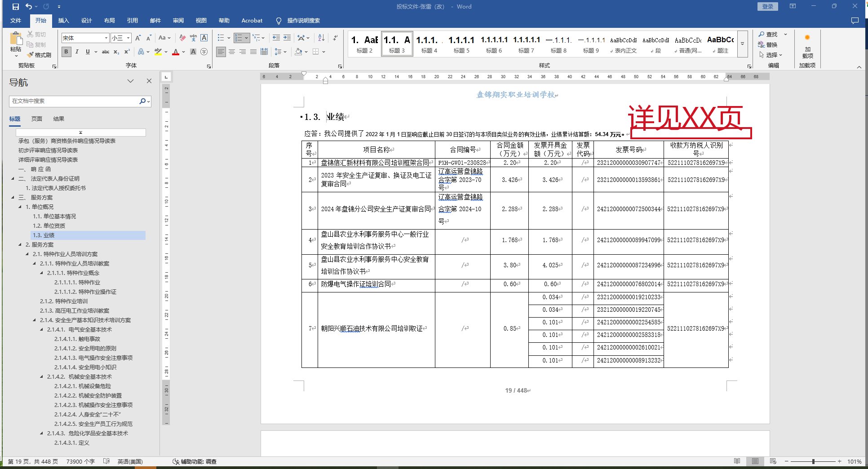Clear all formatting with eraser icon
This screenshot has width=868, height=469.
[x=182, y=38]
